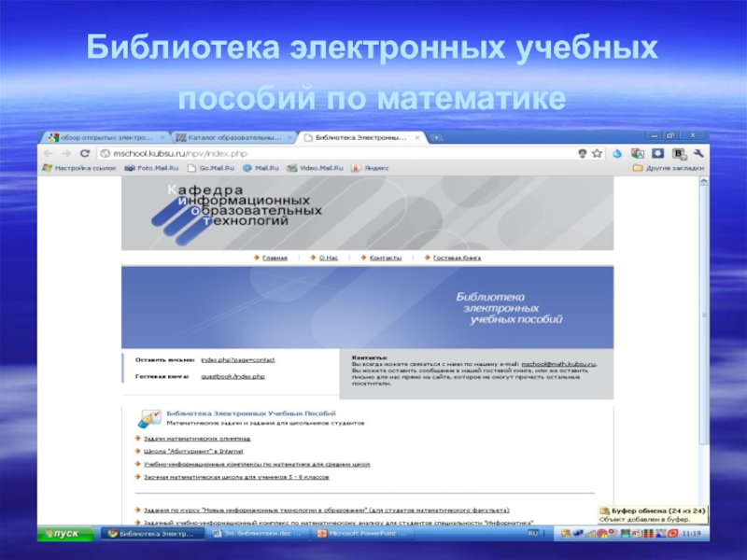Bookmark page with the star icon
747x560 pixels.
(597, 153)
